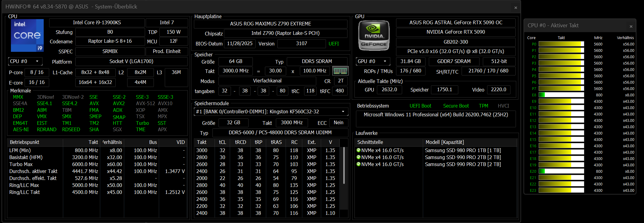Click the Basistakt (HFM) row
The width and height of the screenshot is (644, 223).
(x=97, y=158)
